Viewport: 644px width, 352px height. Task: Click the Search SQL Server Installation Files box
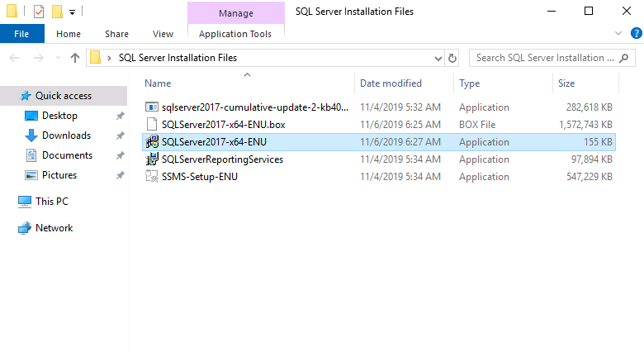pos(545,58)
